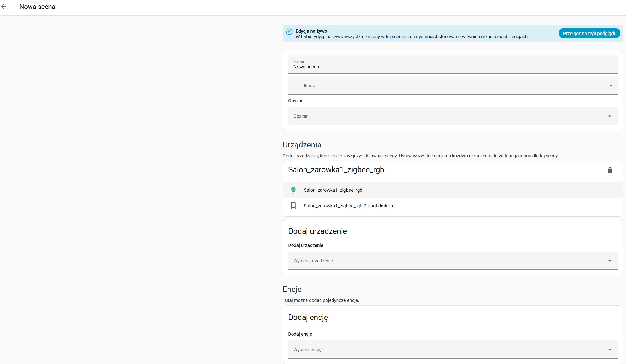Open the Wybierz urządzenie dropdown arrow
Image resolution: width=626 pixels, height=364 pixels.
point(609,261)
